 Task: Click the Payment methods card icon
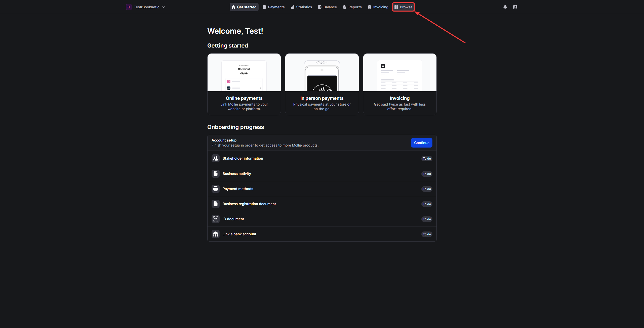pyautogui.click(x=216, y=189)
